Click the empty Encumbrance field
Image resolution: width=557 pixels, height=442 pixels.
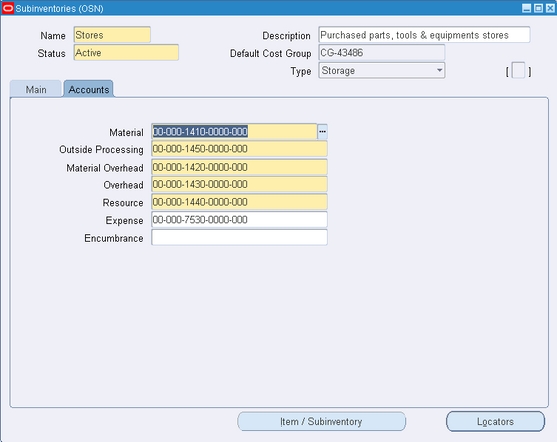coord(239,237)
